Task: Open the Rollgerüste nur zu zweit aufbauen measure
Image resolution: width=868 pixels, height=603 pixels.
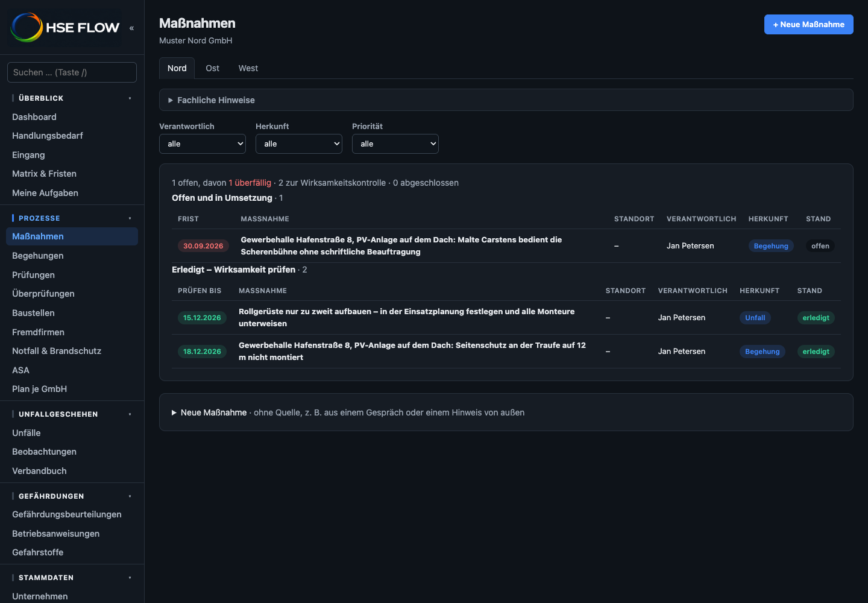Action: tap(407, 318)
